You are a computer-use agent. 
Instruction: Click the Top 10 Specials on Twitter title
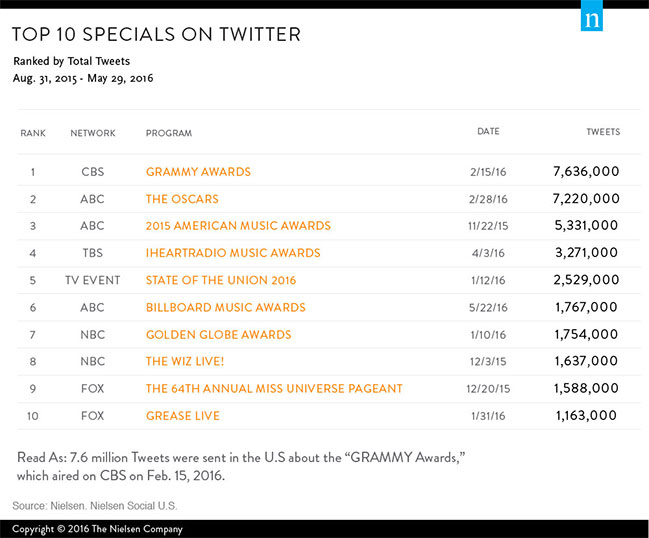pos(156,35)
